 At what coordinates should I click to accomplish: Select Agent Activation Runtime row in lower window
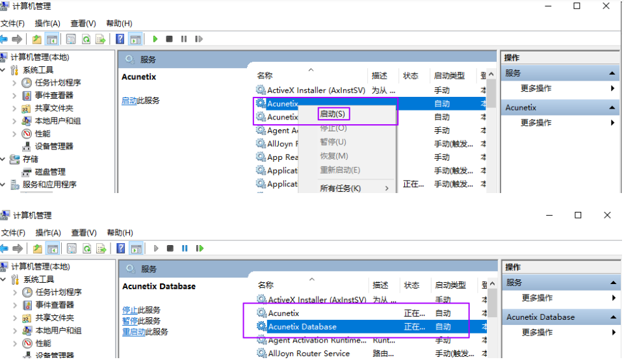[371, 340]
